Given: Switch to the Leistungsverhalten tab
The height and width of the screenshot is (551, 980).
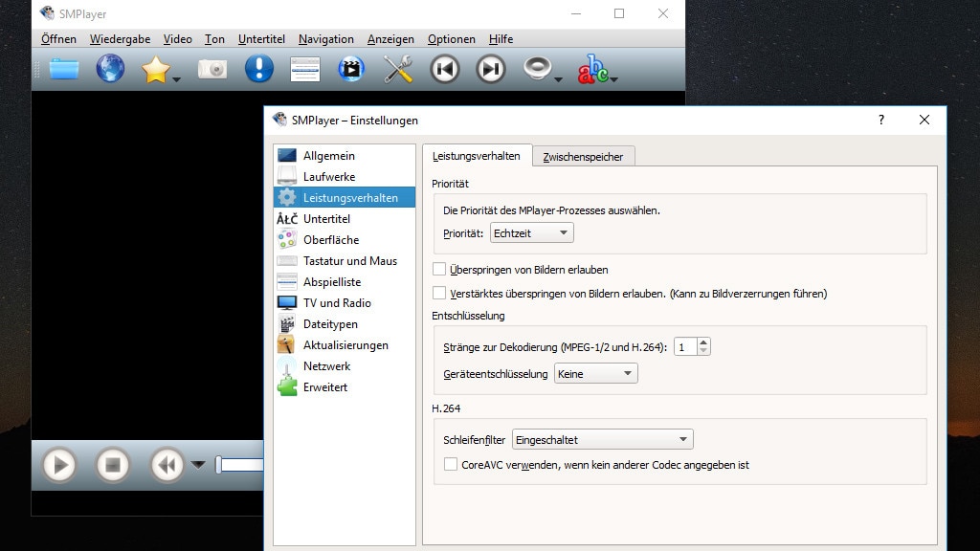Looking at the screenshot, I should click(x=477, y=156).
